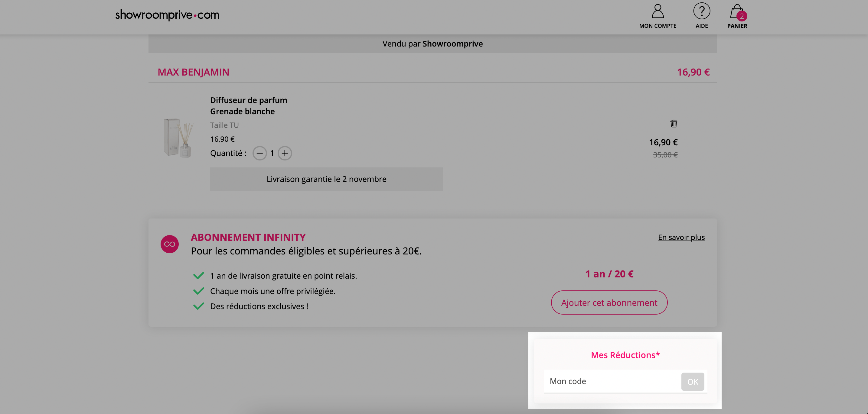
Task: Delete the diffuser using the trash icon
Action: (674, 124)
